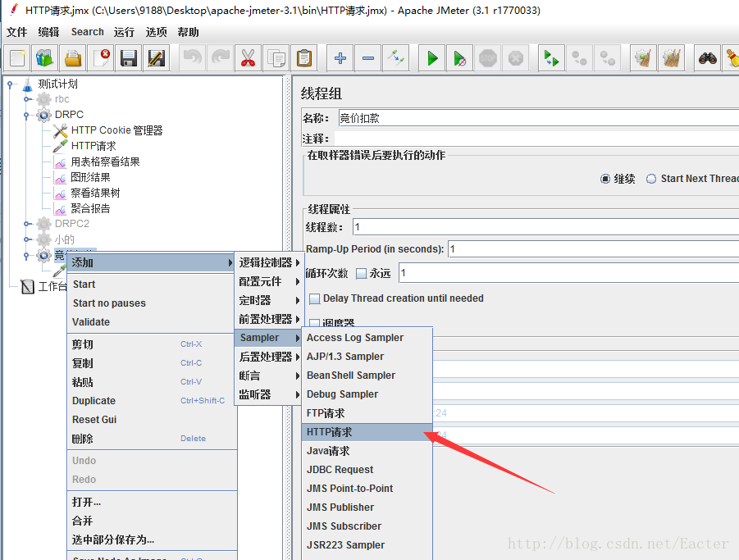Click the Cut scissors icon
The width and height of the screenshot is (739, 560).
pyautogui.click(x=248, y=58)
